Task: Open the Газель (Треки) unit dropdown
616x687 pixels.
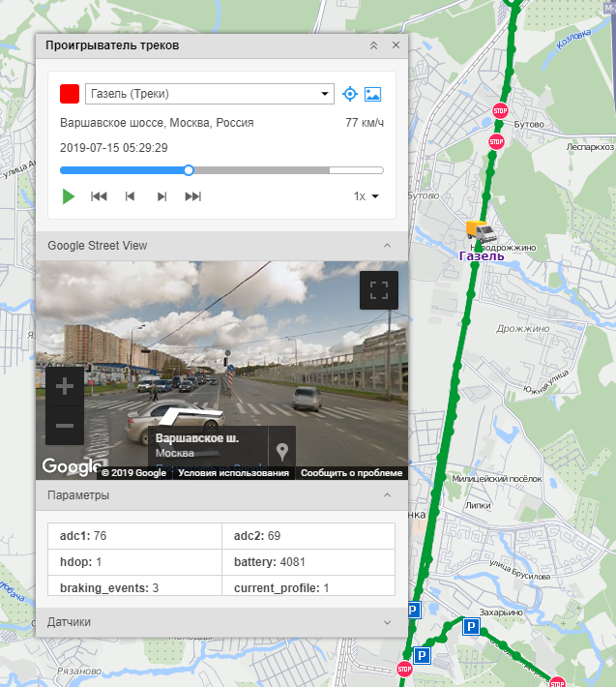Action: pos(209,94)
